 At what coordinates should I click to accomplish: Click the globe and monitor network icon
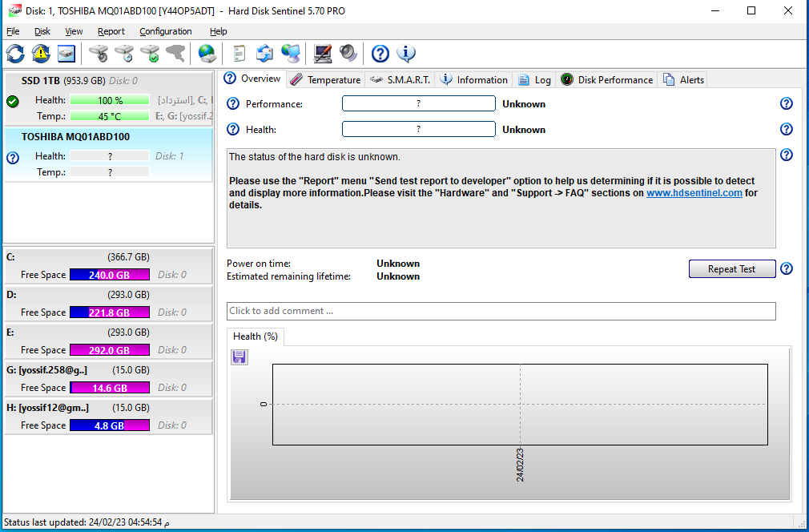pyautogui.click(x=291, y=53)
